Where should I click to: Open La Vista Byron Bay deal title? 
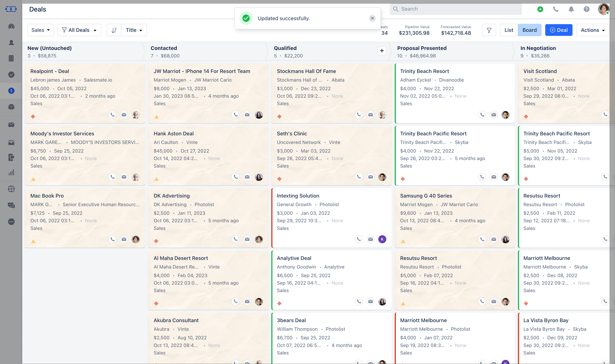(546, 320)
